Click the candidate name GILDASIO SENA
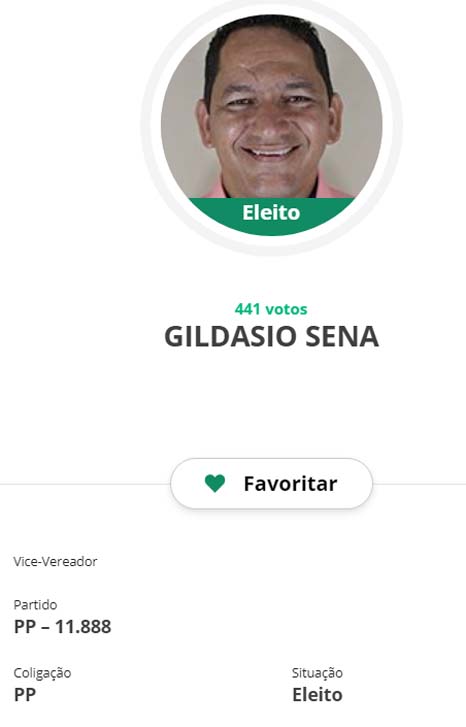 [271, 337]
